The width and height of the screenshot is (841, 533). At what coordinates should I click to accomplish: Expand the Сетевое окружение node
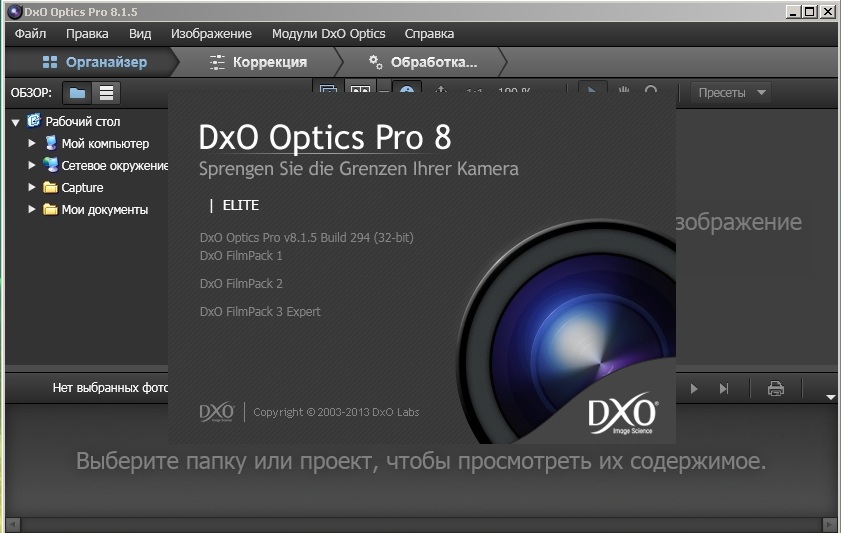(x=32, y=165)
